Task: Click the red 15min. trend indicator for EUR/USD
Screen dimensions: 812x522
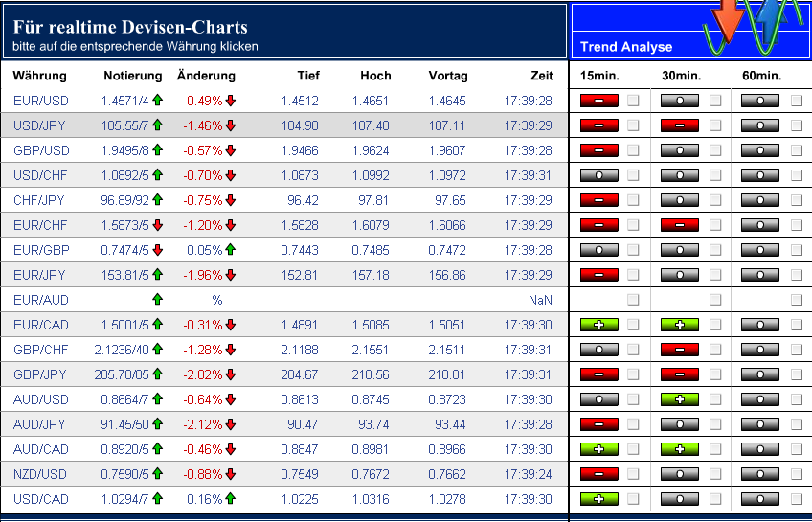Action: tap(598, 100)
